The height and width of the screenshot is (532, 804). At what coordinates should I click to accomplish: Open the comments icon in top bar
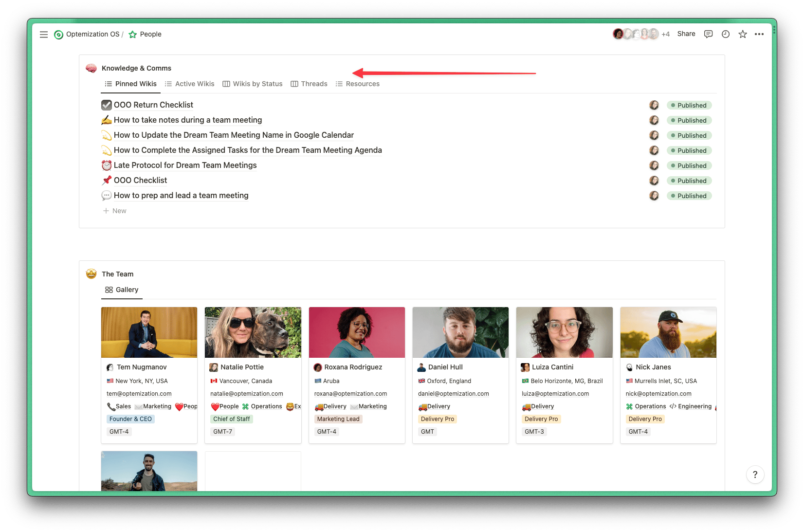(x=709, y=34)
